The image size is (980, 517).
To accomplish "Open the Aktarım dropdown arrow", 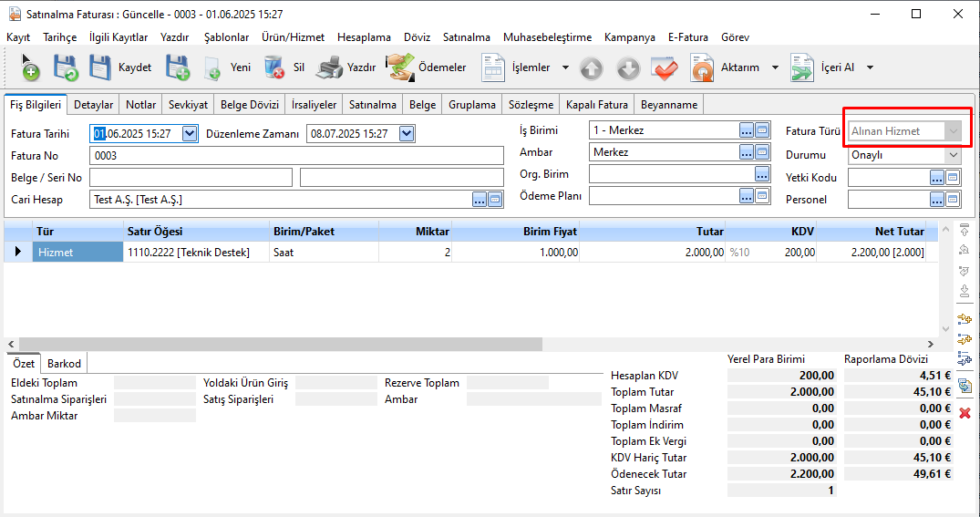I will (775, 68).
